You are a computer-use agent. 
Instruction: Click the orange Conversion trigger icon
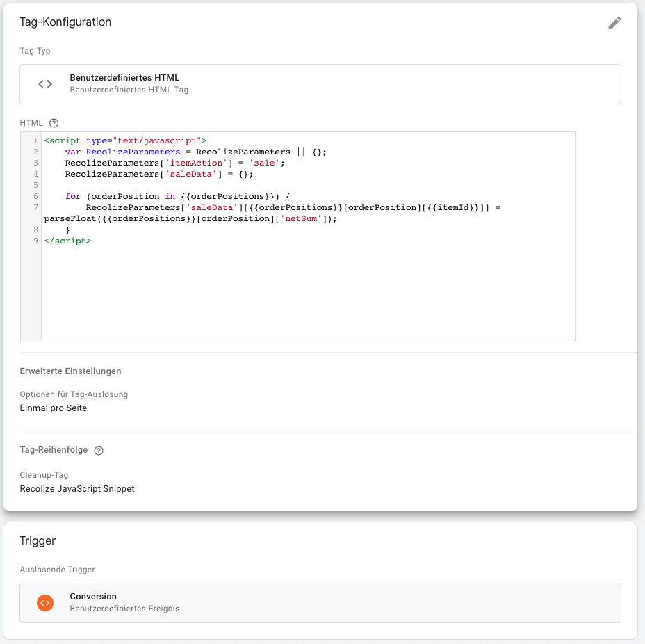tap(45, 603)
